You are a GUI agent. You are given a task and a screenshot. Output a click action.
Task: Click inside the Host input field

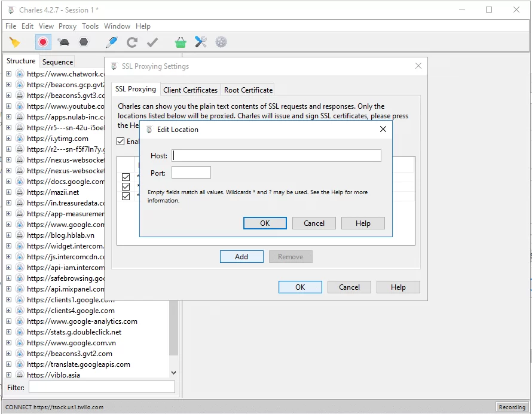(275, 155)
